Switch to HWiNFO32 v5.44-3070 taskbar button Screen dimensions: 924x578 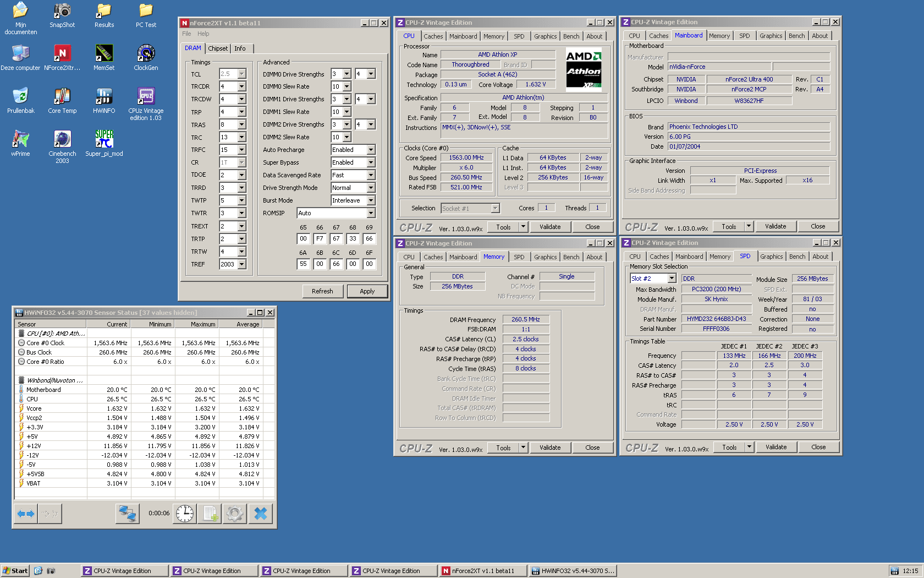pos(573,571)
